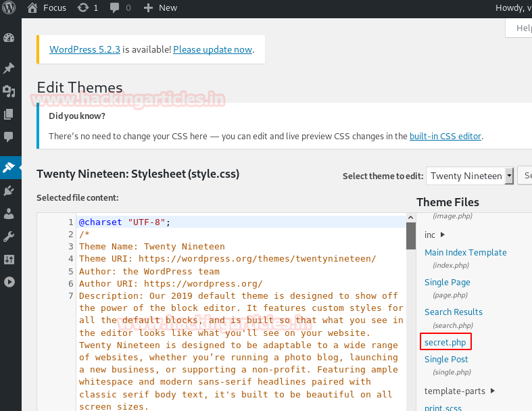The image size is (532, 411).
Task: Click the editor scrollbar up arrow
Action: [410, 218]
